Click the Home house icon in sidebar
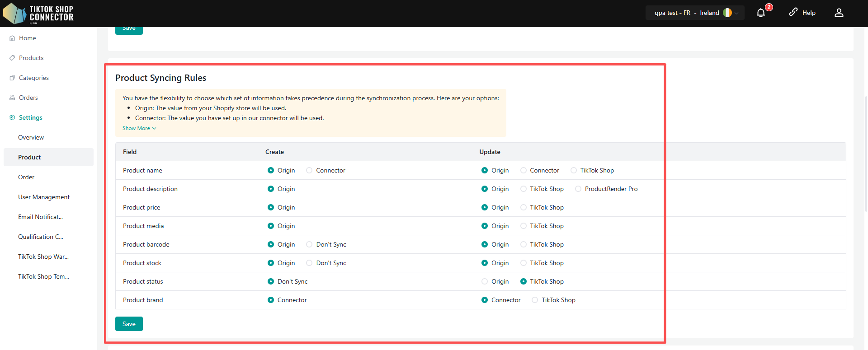Viewport: 868px width, 350px height. pyautogui.click(x=12, y=38)
